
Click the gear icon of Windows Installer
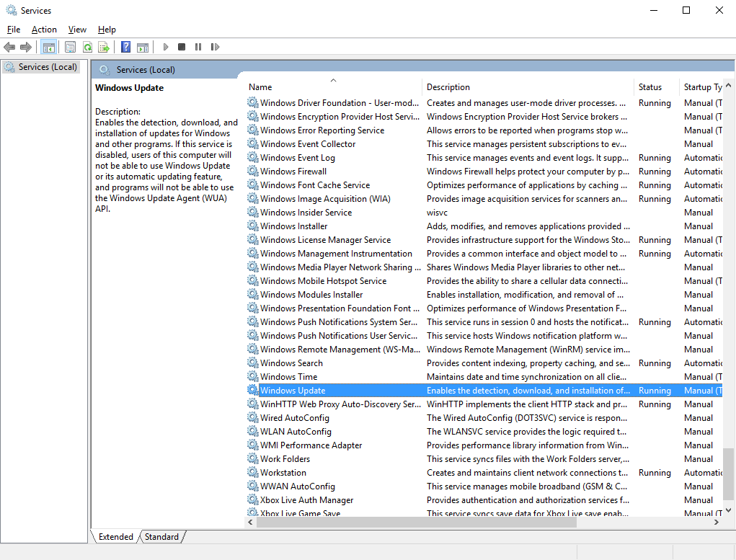point(253,226)
